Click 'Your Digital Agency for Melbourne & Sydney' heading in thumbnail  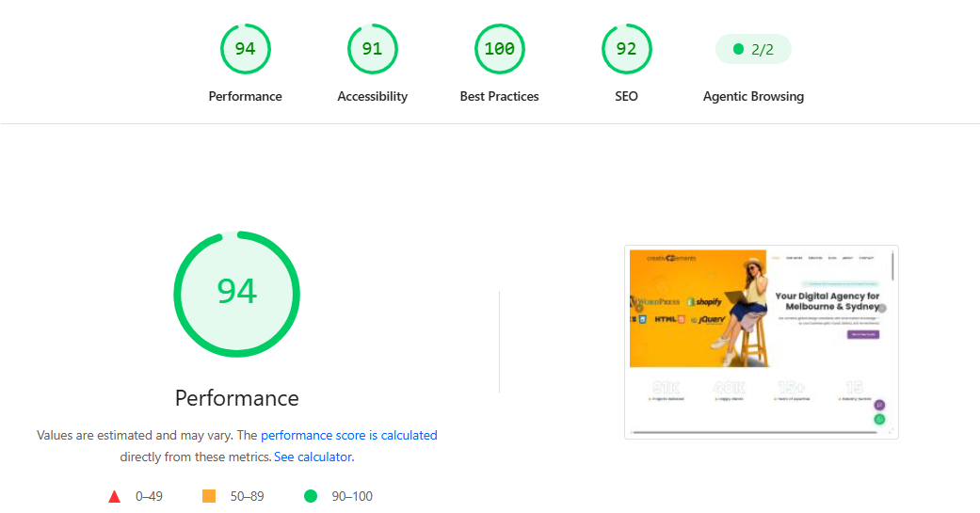pos(827,301)
